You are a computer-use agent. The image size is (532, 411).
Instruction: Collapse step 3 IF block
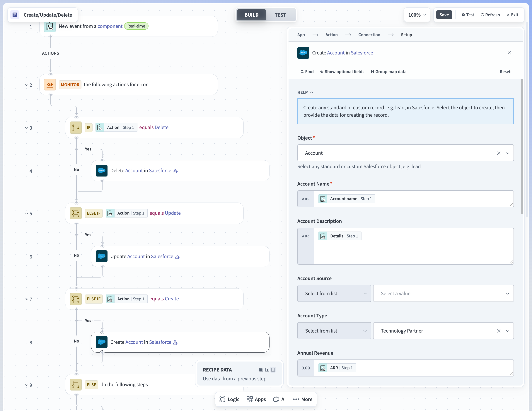coord(27,128)
